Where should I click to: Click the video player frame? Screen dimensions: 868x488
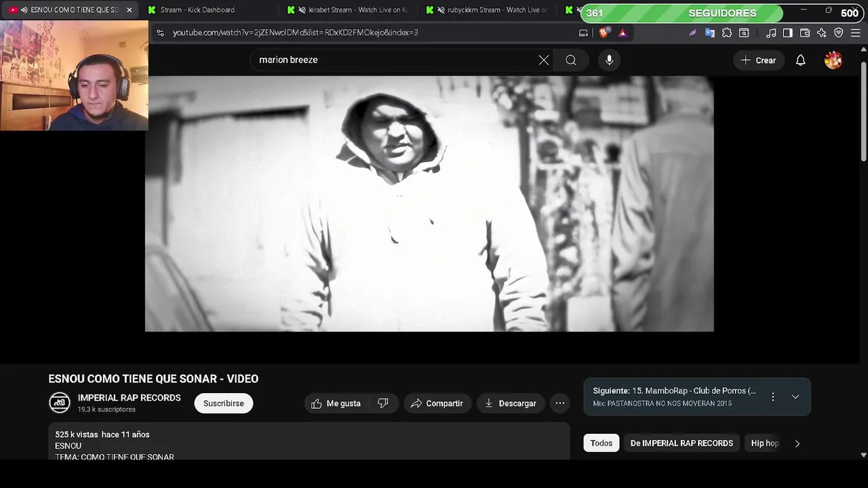pos(429,203)
